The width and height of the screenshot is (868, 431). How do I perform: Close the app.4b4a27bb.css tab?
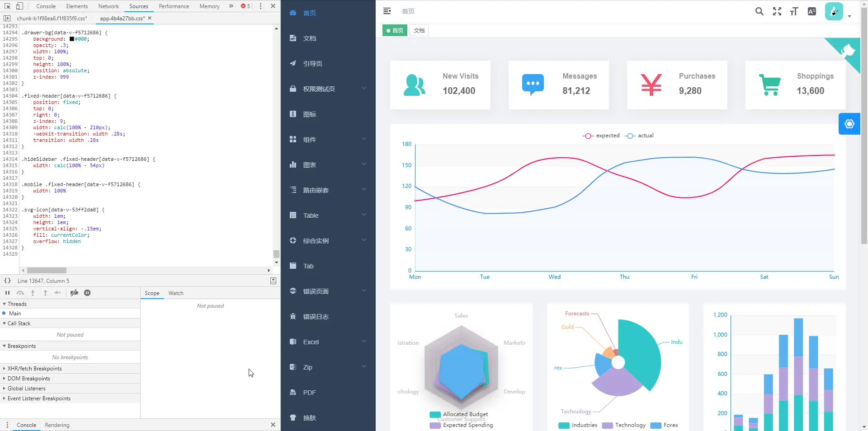coord(150,18)
